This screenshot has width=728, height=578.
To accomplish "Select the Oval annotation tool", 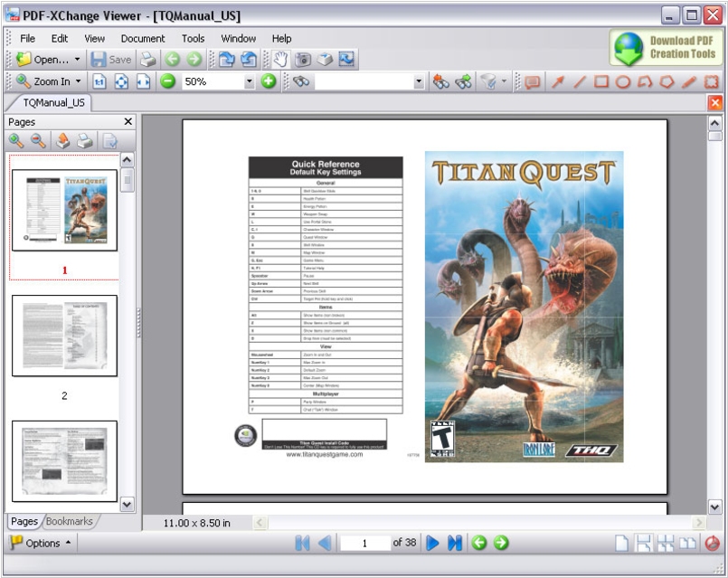I will click(623, 81).
